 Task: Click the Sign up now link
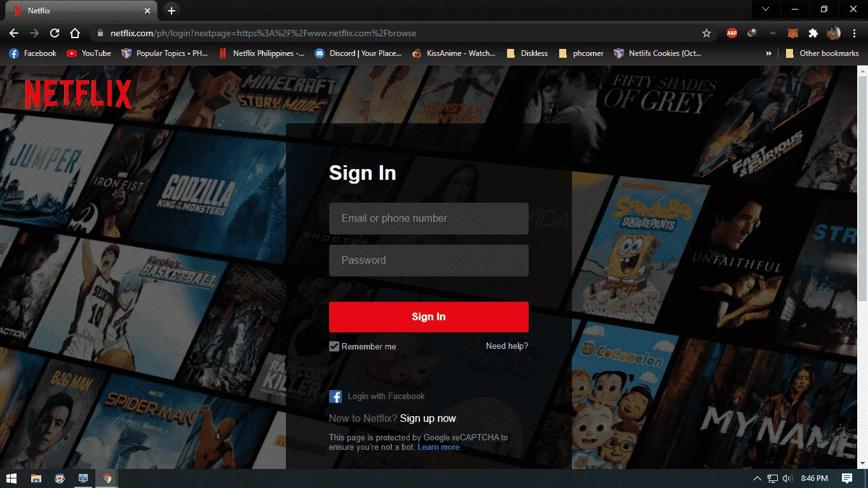point(428,419)
